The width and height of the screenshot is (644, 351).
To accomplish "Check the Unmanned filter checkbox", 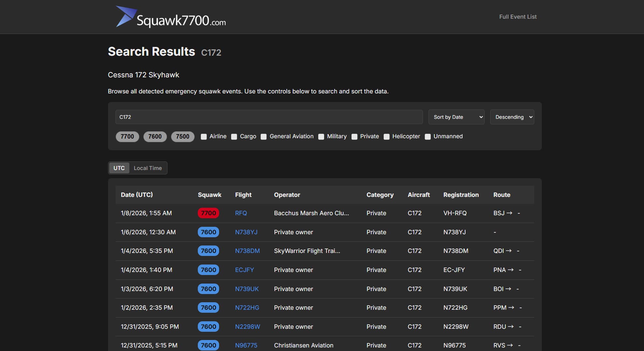I will pos(428,137).
